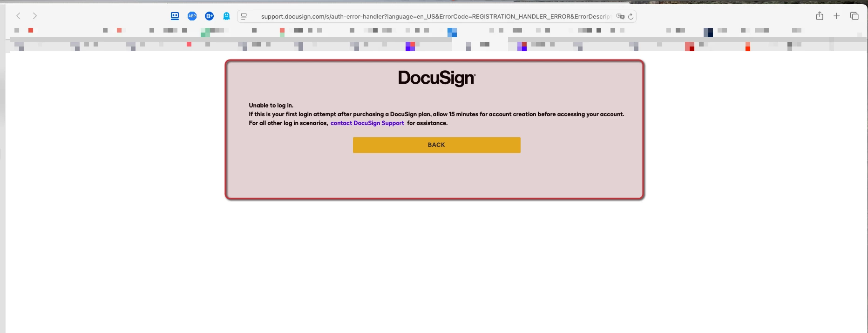Click the yellow BACK button
Image resolution: width=868 pixels, height=333 pixels.
(x=436, y=145)
